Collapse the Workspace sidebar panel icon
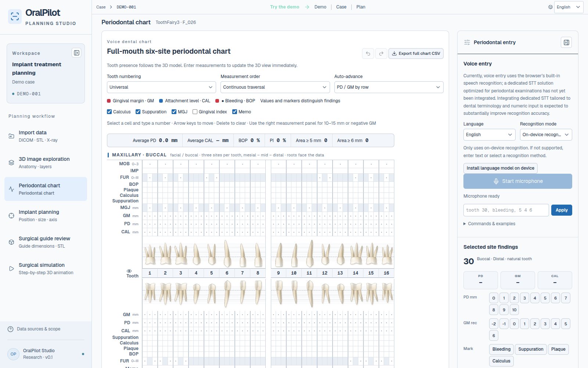588x368 pixels. pyautogui.click(x=76, y=53)
